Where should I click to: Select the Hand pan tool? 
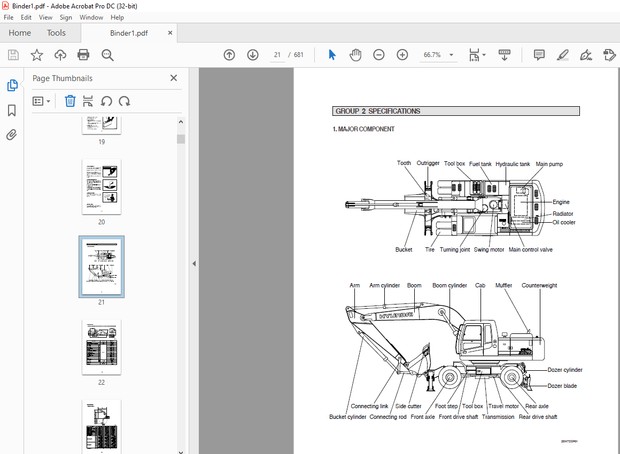click(355, 55)
